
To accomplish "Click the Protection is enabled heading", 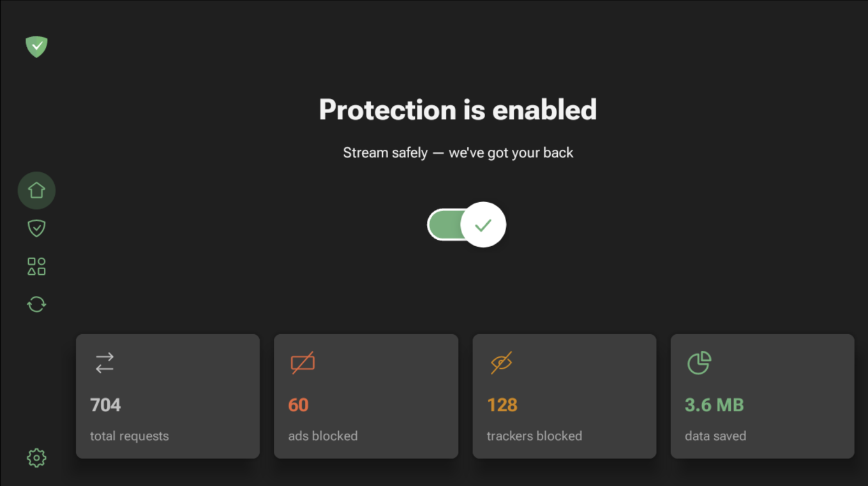I will coord(458,110).
